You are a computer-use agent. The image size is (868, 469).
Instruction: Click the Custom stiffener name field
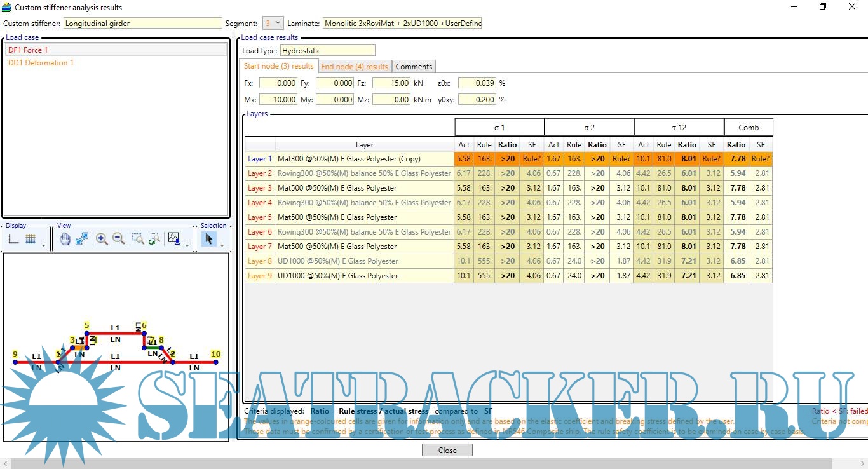pyautogui.click(x=142, y=24)
